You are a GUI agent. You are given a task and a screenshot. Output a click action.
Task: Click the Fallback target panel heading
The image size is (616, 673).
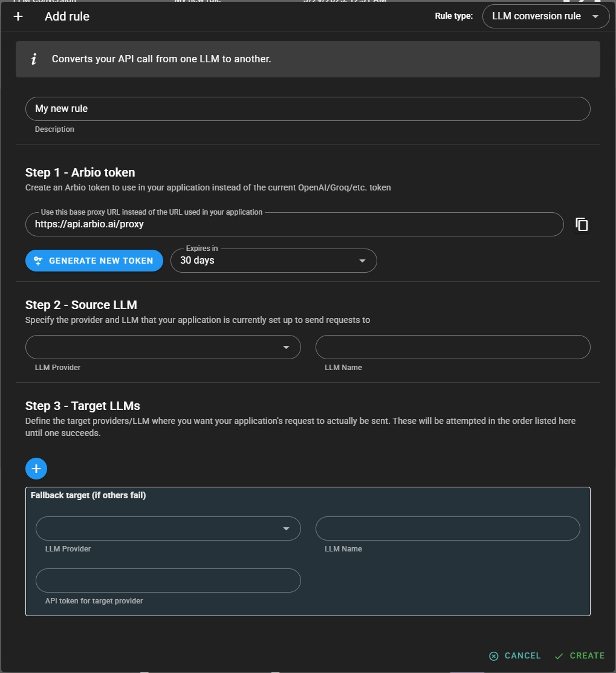88,495
